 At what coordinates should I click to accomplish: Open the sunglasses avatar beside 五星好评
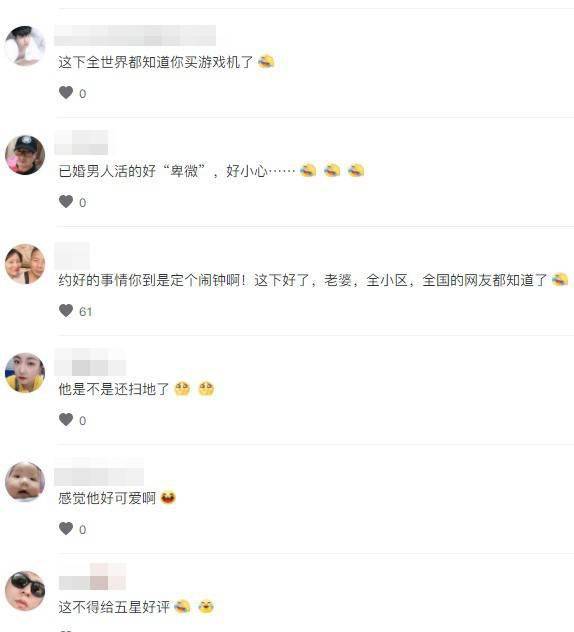click(25, 590)
